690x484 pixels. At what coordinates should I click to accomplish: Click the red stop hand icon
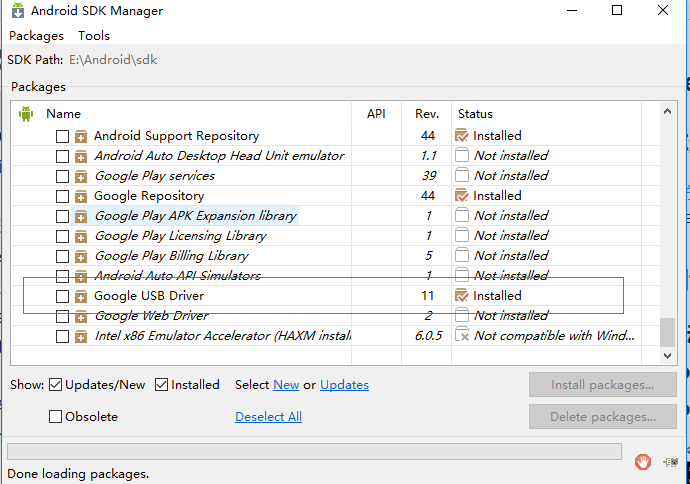[x=643, y=462]
